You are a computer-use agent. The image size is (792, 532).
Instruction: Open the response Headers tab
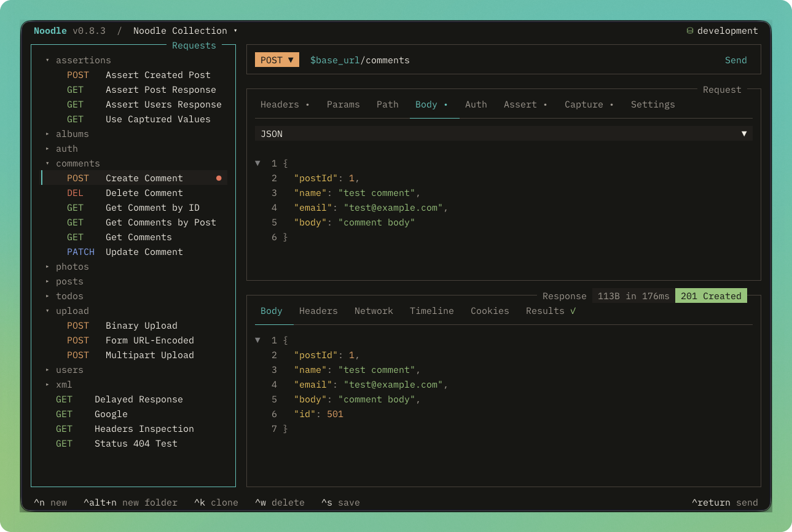(x=318, y=311)
